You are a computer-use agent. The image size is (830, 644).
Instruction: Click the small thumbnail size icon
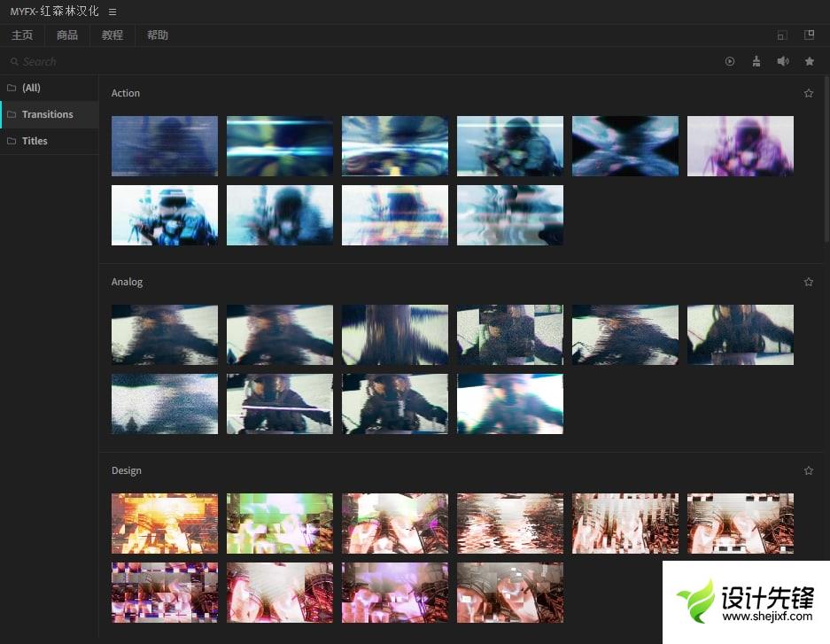(781, 35)
